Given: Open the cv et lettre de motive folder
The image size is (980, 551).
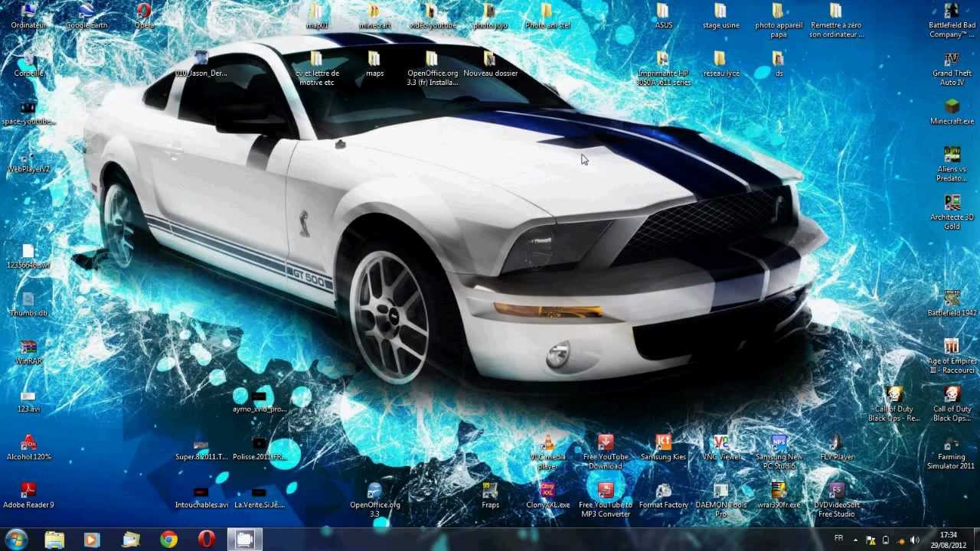Looking at the screenshot, I should coord(316,68).
